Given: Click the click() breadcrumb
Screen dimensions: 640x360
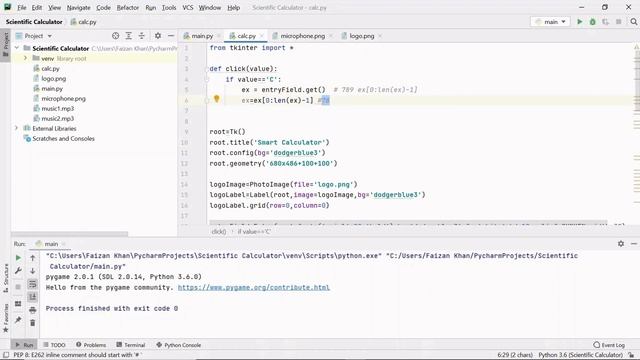Looking at the screenshot, I should pyautogui.click(x=219, y=231).
